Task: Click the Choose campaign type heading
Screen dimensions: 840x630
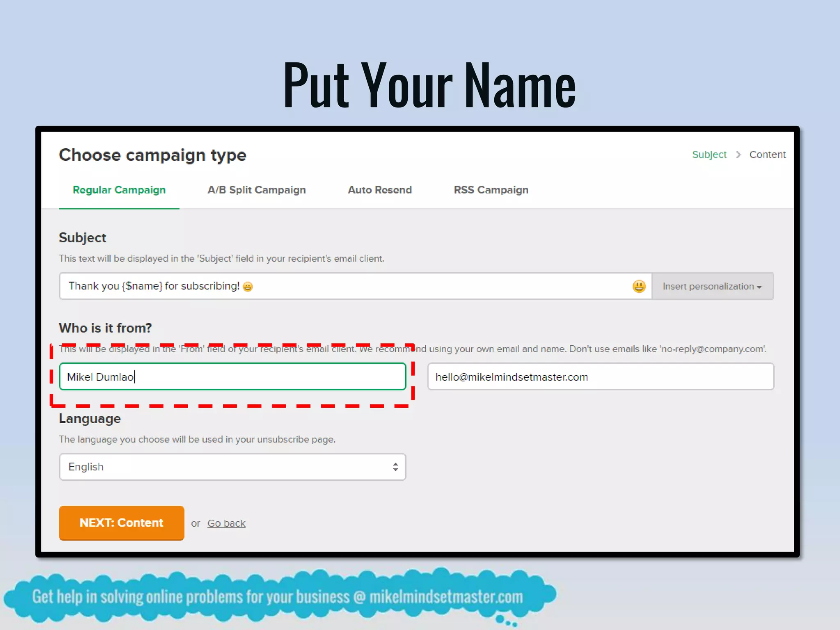Action: [152, 155]
